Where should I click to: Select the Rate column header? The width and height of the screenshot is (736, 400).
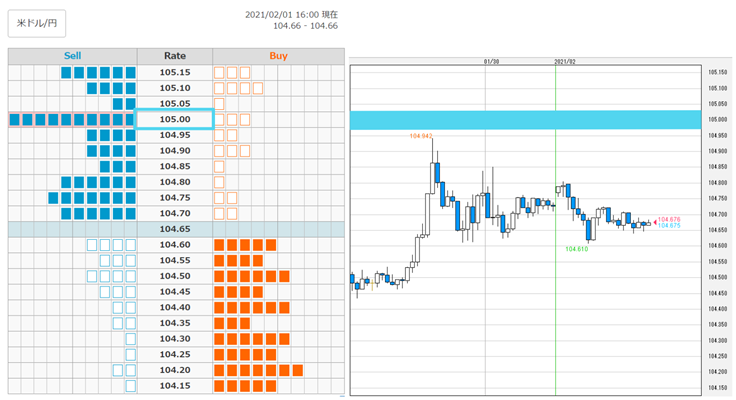click(x=175, y=56)
